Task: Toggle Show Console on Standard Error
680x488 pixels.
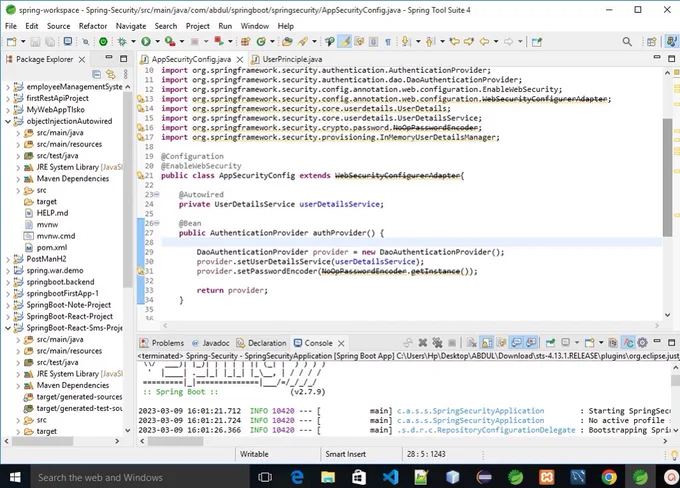Action: coord(531,343)
